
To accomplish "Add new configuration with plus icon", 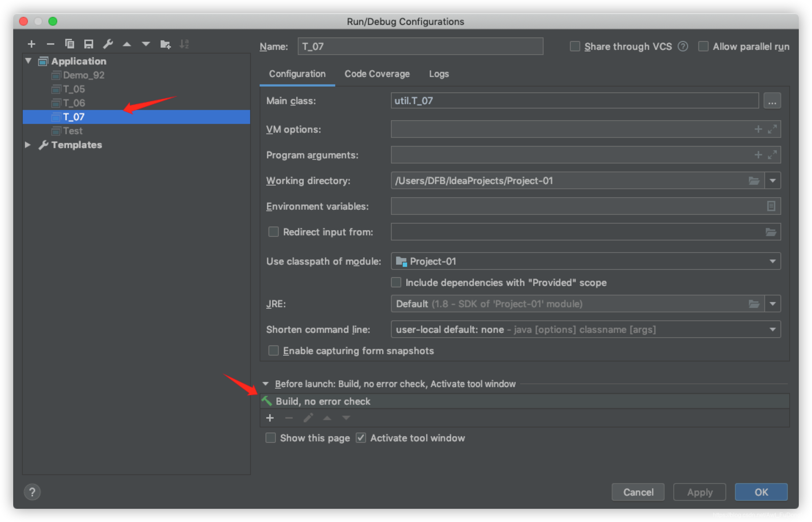I will point(32,44).
